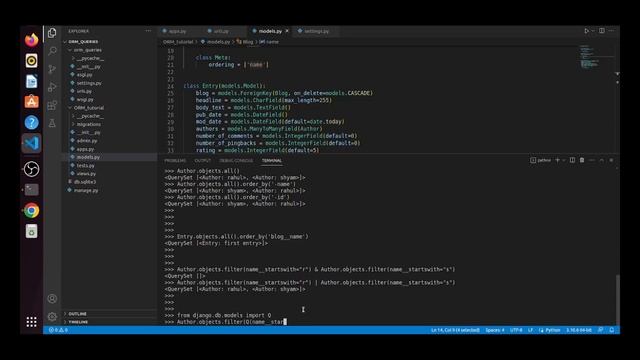Click errors and warnings count in status bar
Screen dimensions: 640x360
click(x=58, y=330)
